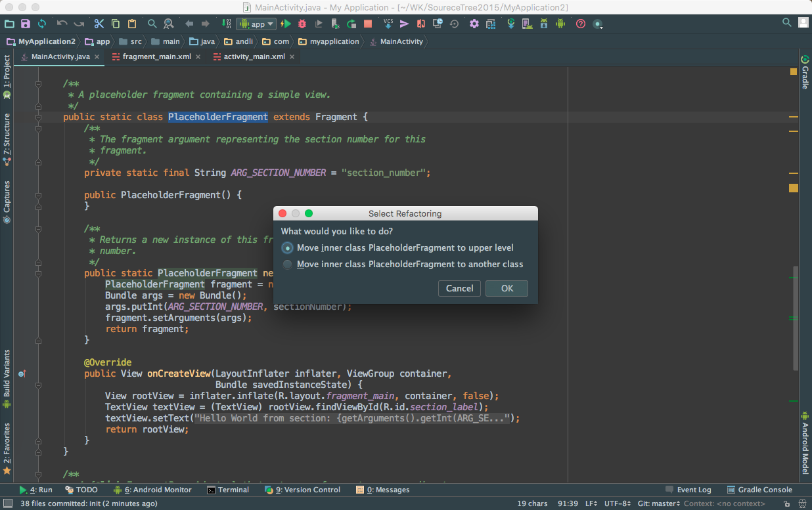Click the Attach debugger to process icon
The height and width of the screenshot is (510, 812).
point(335,24)
